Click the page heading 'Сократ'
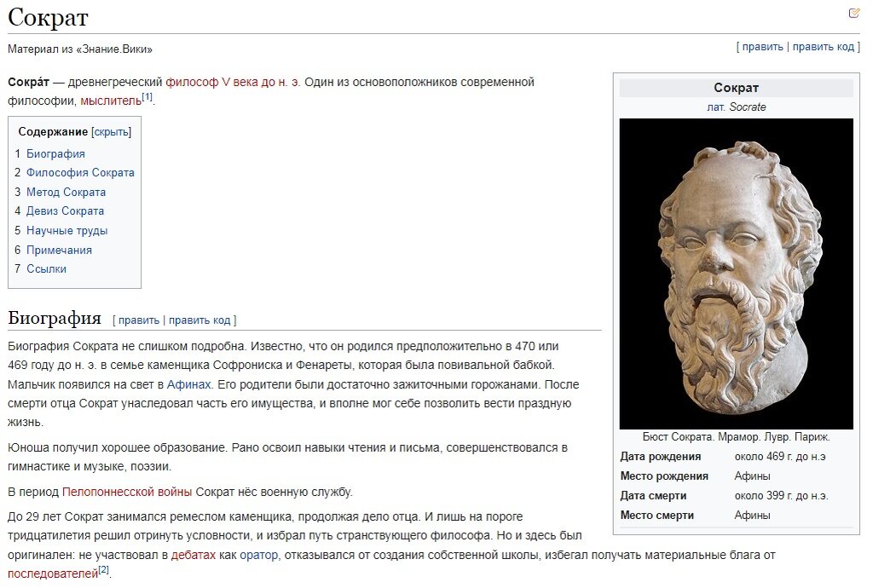Viewport: 873px width, 588px height. tap(48, 17)
